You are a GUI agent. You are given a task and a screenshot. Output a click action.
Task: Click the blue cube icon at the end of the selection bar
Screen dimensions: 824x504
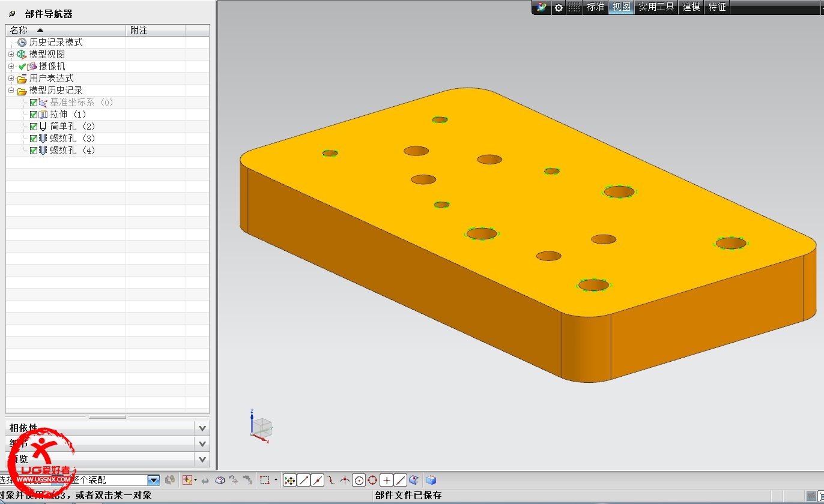click(x=431, y=480)
